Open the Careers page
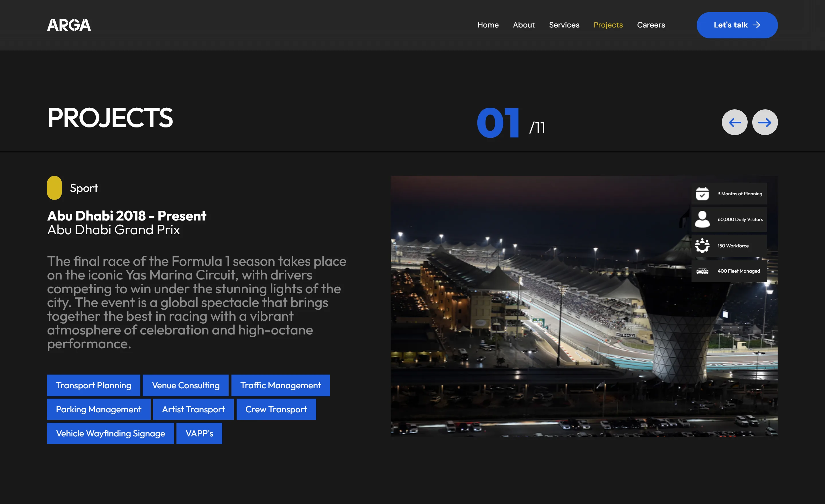This screenshot has height=504, width=825. click(x=651, y=25)
